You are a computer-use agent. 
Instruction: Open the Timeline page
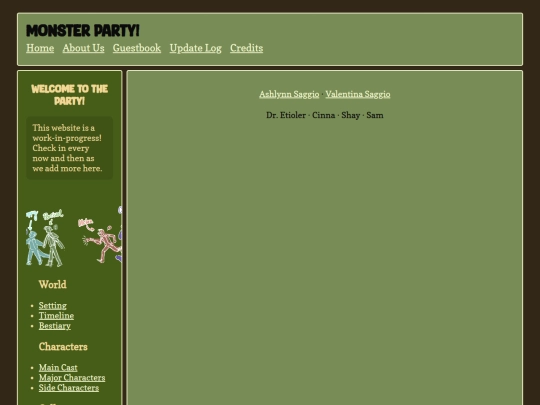point(56,315)
